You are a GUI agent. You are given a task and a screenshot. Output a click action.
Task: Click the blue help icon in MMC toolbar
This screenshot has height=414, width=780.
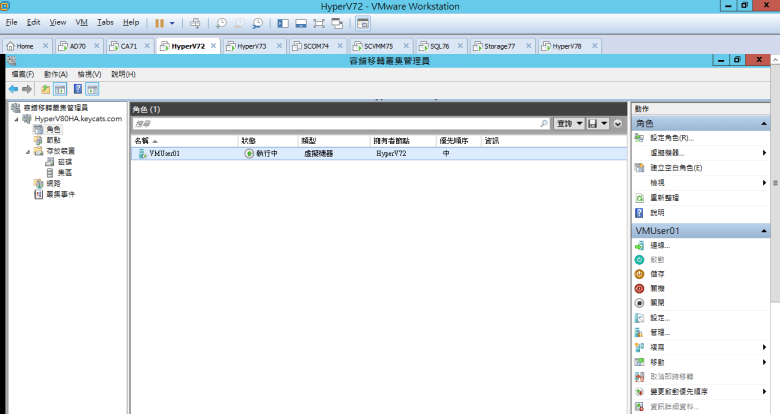(77, 89)
